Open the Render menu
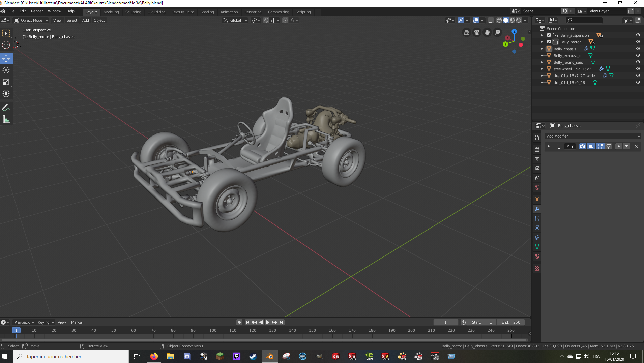The height and width of the screenshot is (363, 644). [37, 11]
